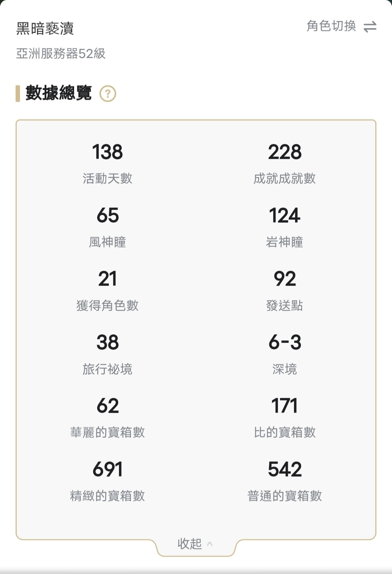Viewport: 392px width, 574px height.
Task: Tap the 岩神瞳 124 entry
Action: point(285,226)
